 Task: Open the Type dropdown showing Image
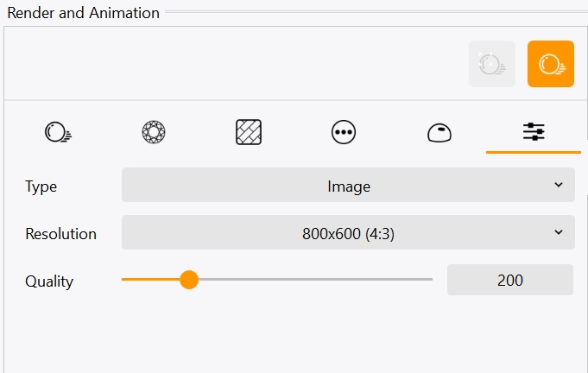tap(348, 186)
